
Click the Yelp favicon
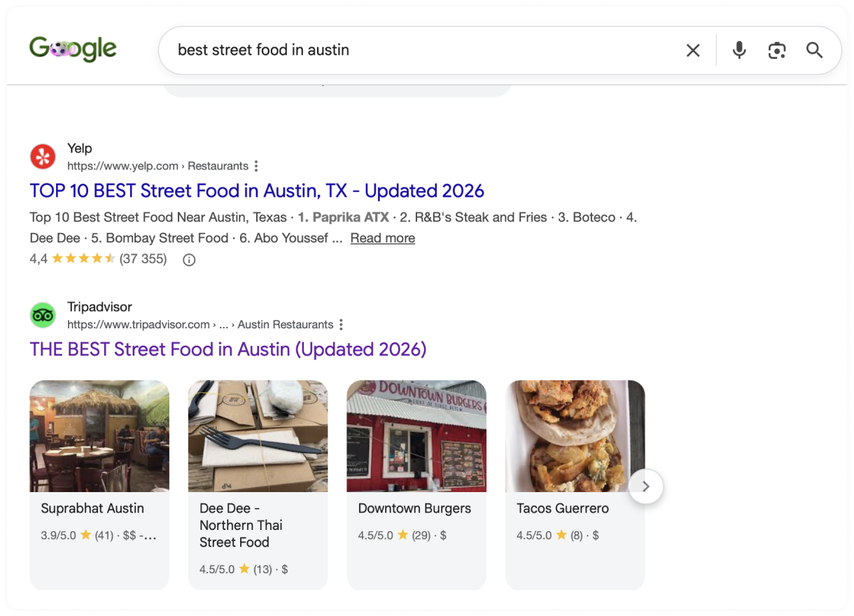(43, 157)
